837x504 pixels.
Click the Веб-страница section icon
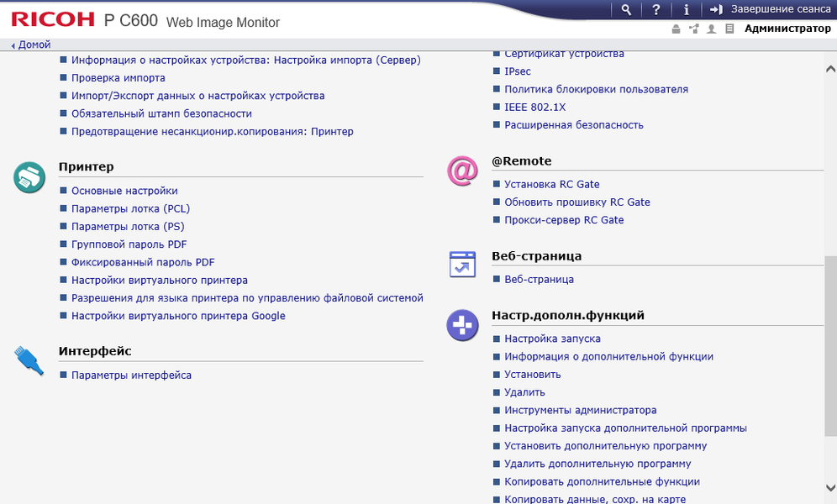[462, 265]
